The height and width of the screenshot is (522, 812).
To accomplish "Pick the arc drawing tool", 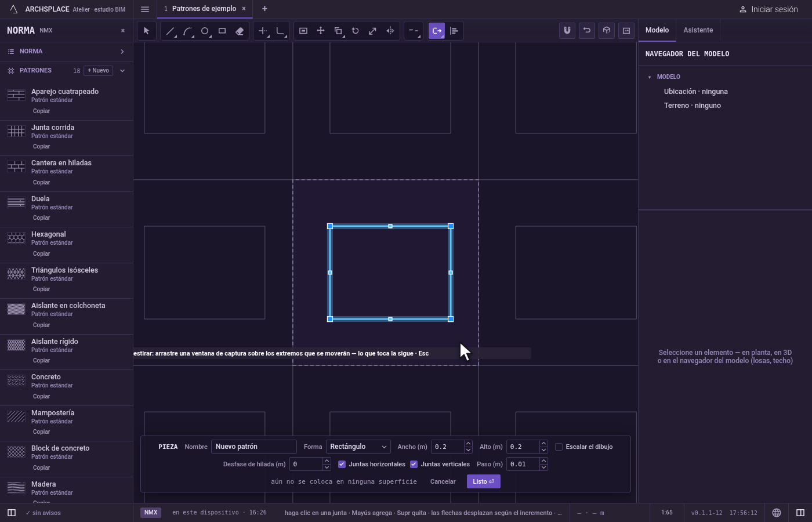I will [x=187, y=31].
